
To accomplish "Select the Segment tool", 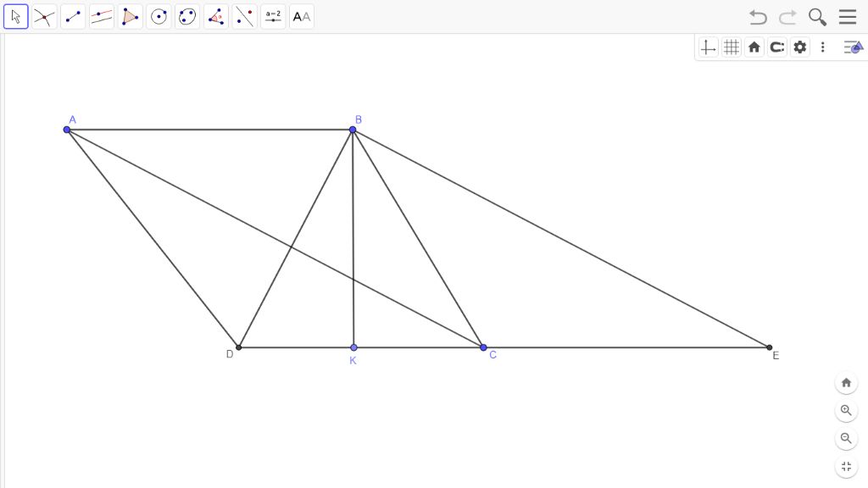I will point(73,17).
